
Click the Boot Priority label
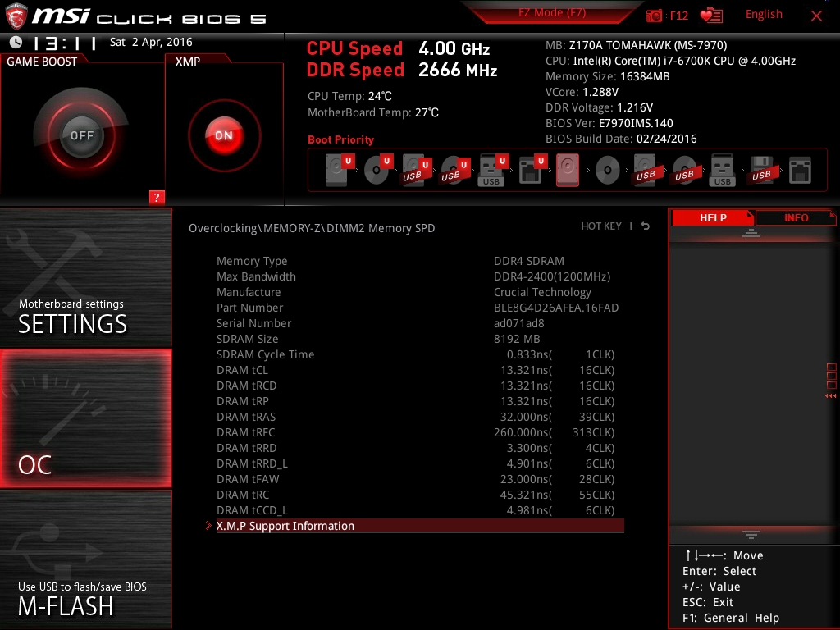click(340, 139)
